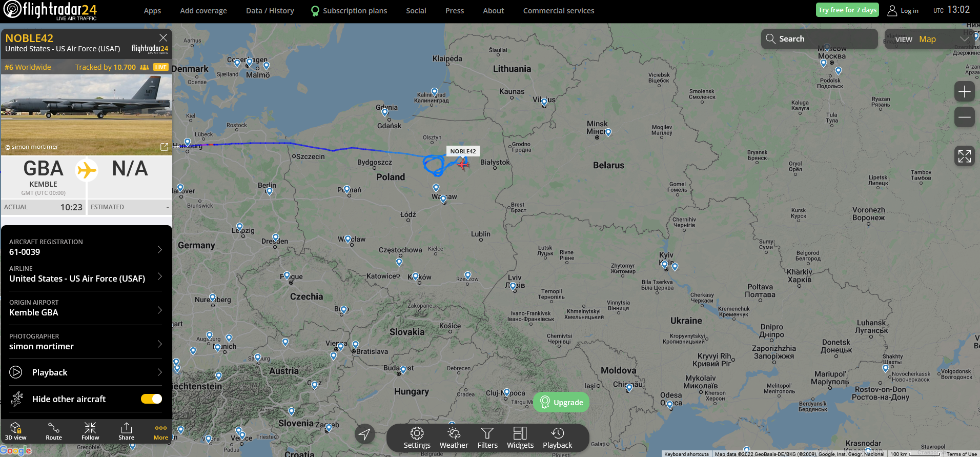
Task: Open the Commercial services menu
Action: [559, 11]
